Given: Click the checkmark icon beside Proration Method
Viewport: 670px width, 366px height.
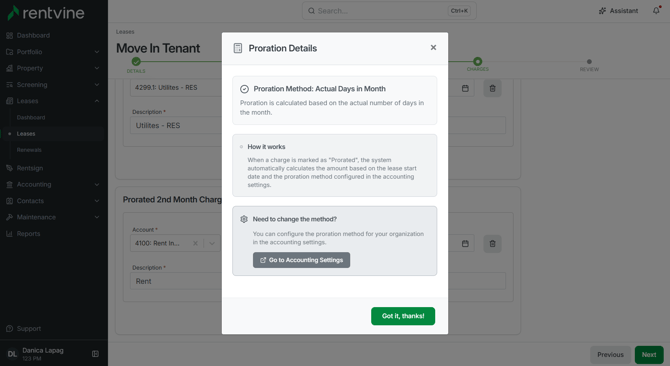Looking at the screenshot, I should (244, 89).
